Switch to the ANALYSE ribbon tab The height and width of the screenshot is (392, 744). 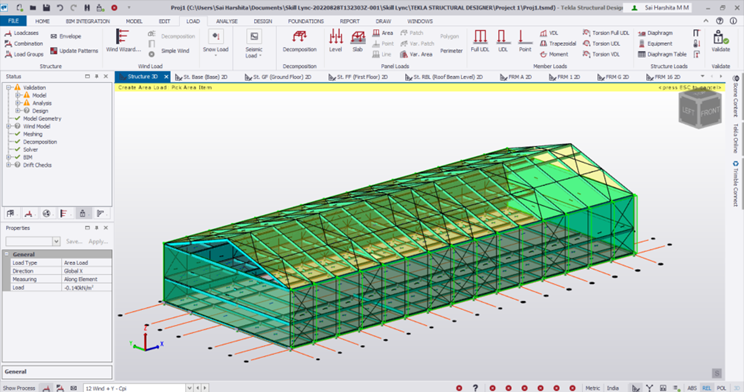[x=227, y=21]
